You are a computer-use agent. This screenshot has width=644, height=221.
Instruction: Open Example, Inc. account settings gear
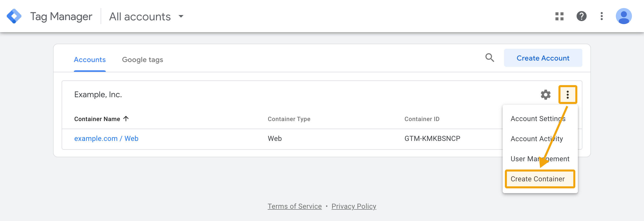[546, 95]
